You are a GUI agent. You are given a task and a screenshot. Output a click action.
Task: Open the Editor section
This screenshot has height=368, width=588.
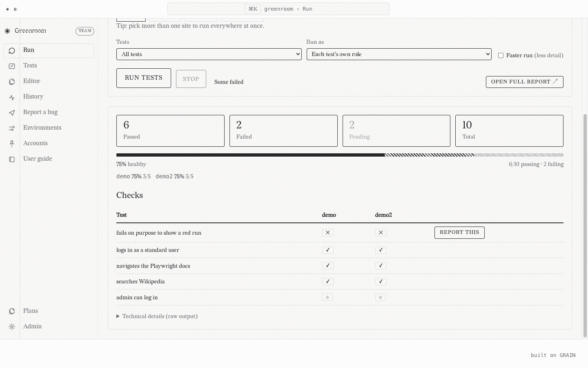pyautogui.click(x=49, y=82)
